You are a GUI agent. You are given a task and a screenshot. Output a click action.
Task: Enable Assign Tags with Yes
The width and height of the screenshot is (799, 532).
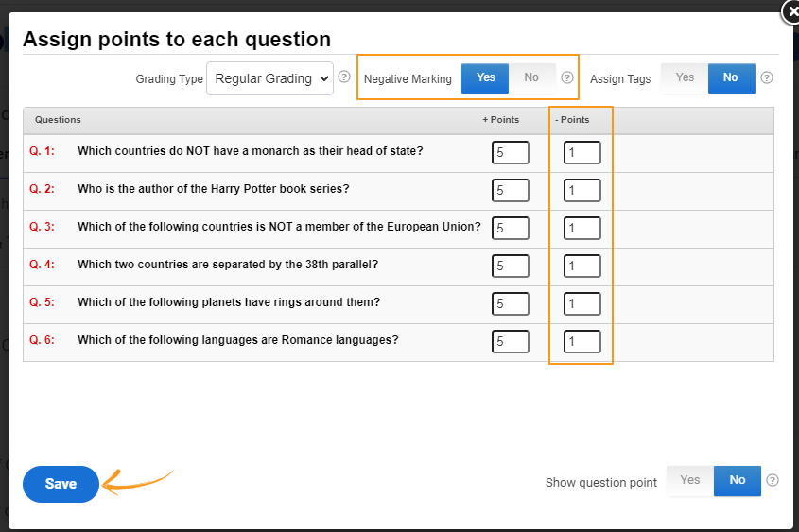[x=685, y=78]
